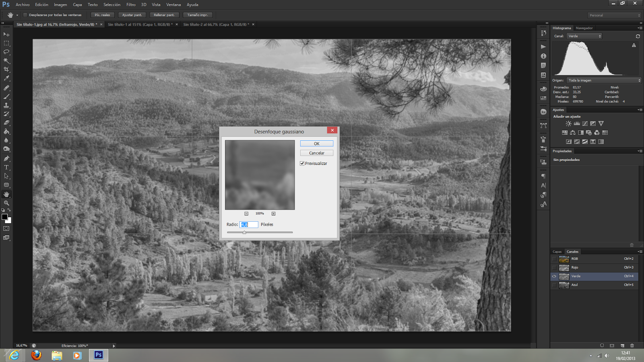Show the RGB channel visibility

tap(554, 259)
